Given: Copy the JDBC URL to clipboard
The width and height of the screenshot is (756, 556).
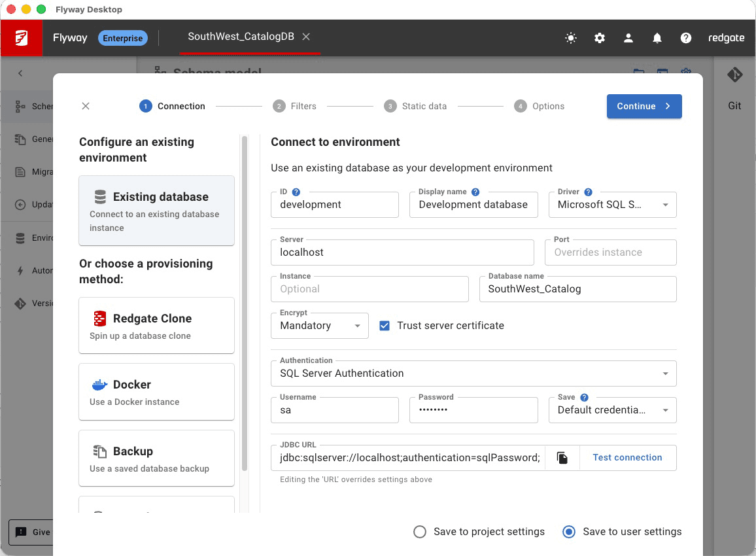Looking at the screenshot, I should (562, 458).
